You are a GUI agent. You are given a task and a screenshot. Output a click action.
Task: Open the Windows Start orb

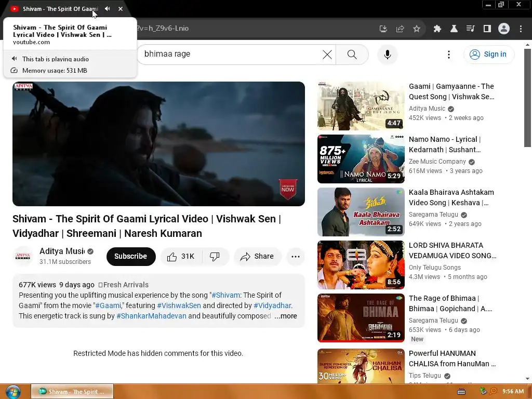click(x=13, y=392)
